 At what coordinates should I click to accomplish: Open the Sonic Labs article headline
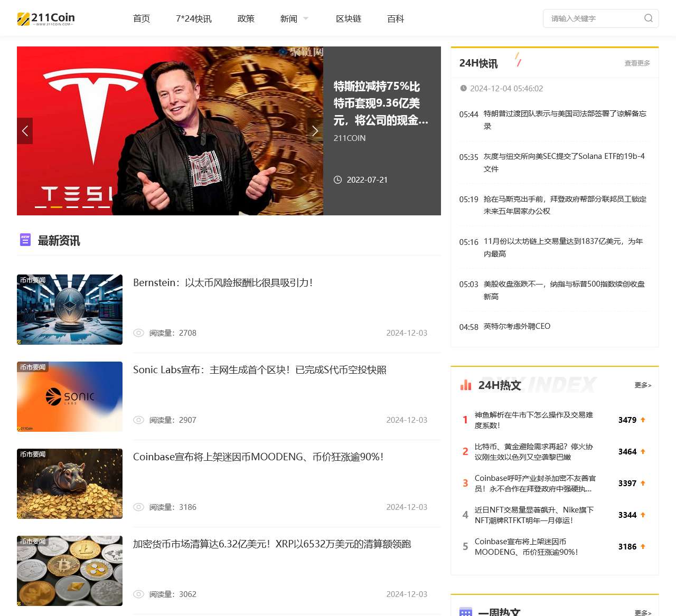(259, 369)
